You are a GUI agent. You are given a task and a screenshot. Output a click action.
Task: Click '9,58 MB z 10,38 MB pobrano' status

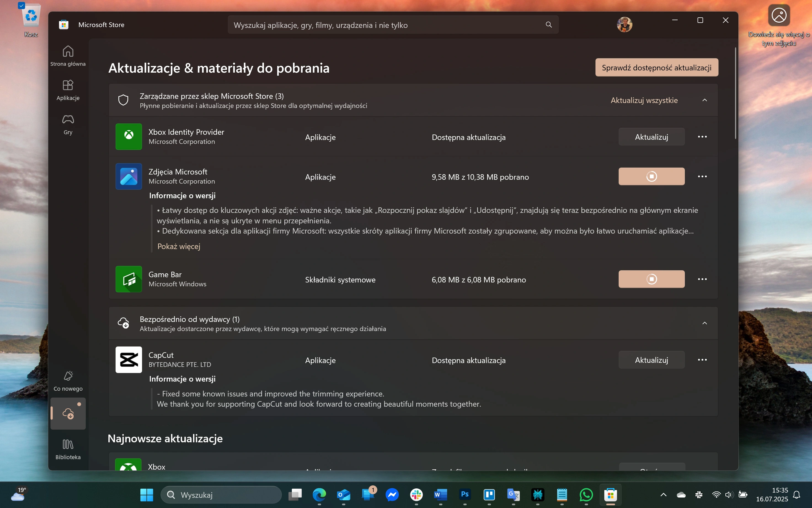(480, 177)
